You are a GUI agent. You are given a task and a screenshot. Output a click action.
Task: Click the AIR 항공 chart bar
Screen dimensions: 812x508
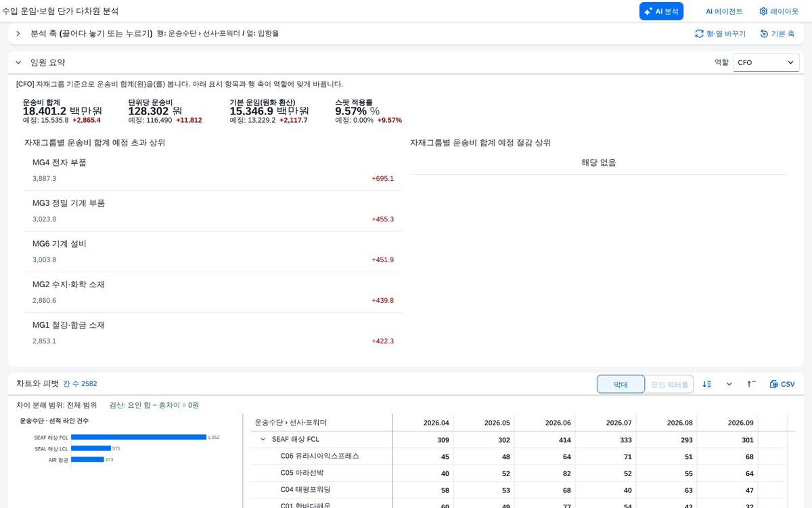tap(87, 459)
